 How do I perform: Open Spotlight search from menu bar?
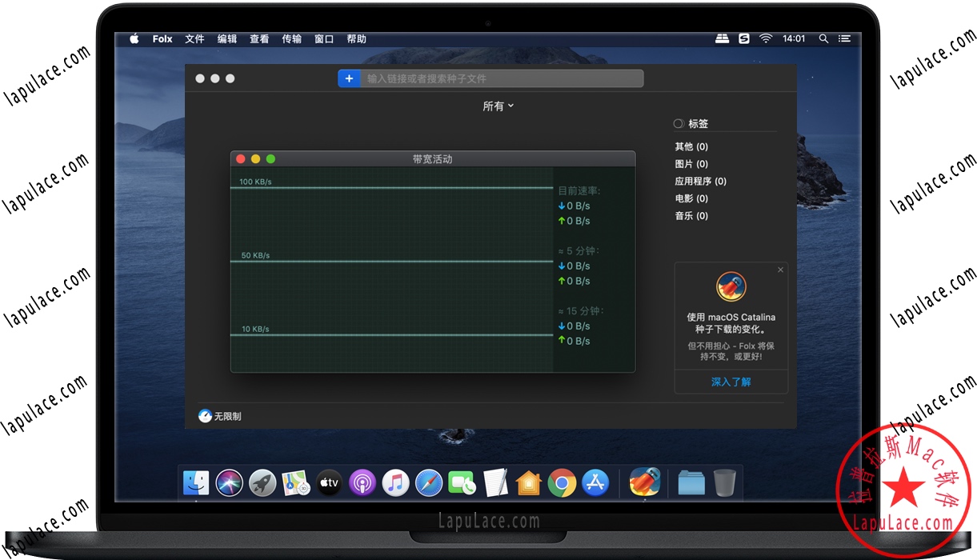coord(821,38)
